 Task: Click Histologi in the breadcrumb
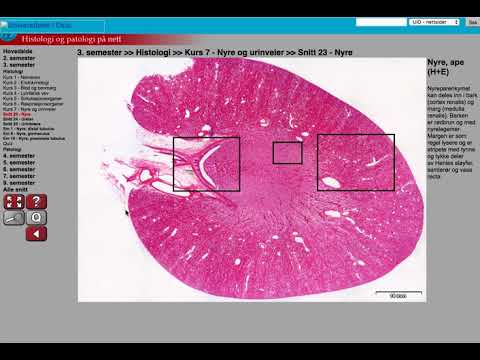(x=153, y=52)
